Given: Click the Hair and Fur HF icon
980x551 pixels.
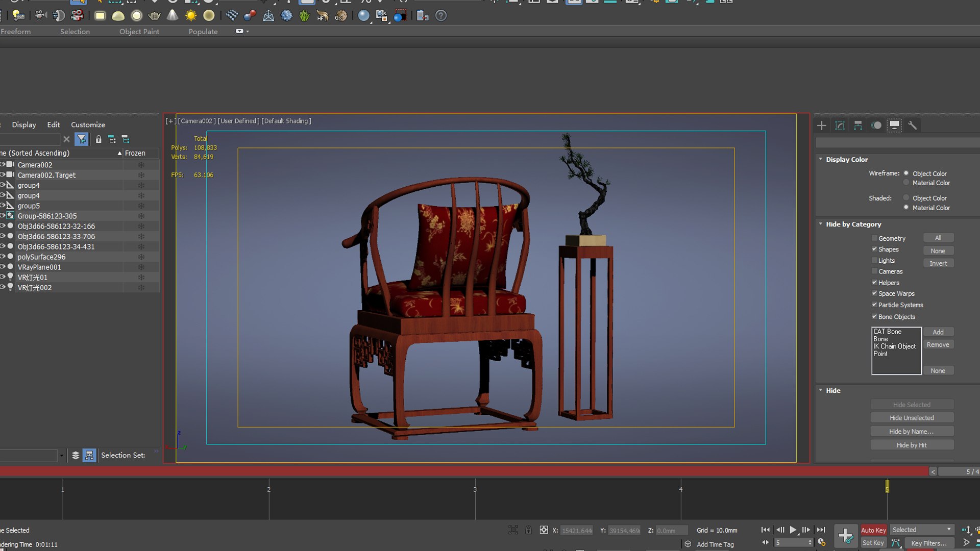Looking at the screenshot, I should click(322, 16).
